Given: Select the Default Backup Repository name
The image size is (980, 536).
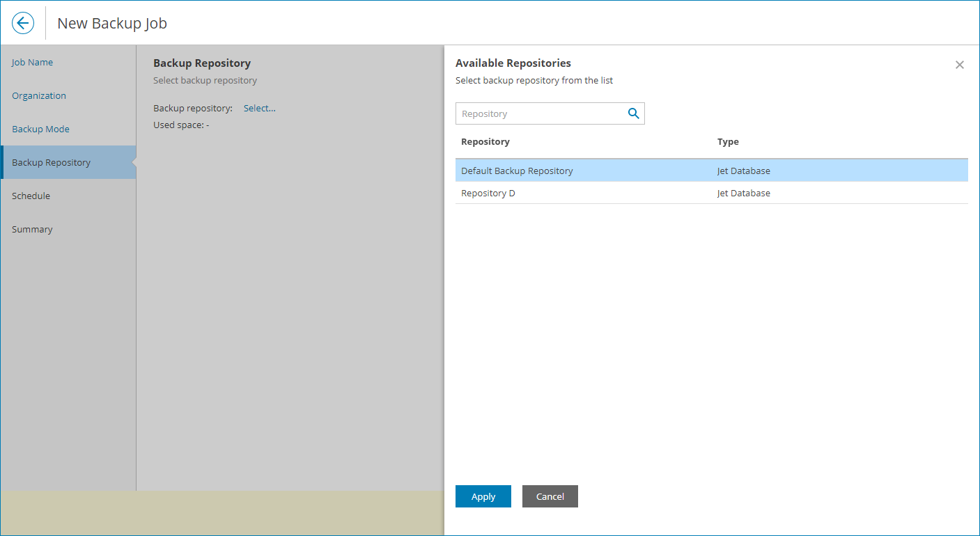Looking at the screenshot, I should click(517, 171).
